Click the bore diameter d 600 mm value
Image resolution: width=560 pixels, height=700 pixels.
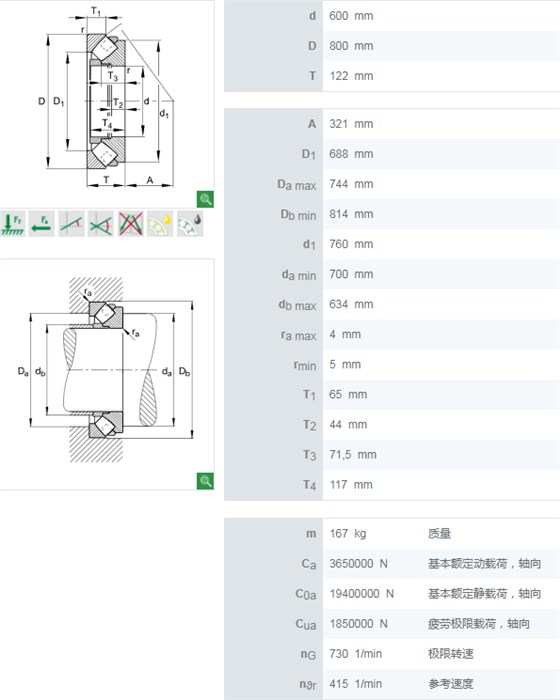351,16
